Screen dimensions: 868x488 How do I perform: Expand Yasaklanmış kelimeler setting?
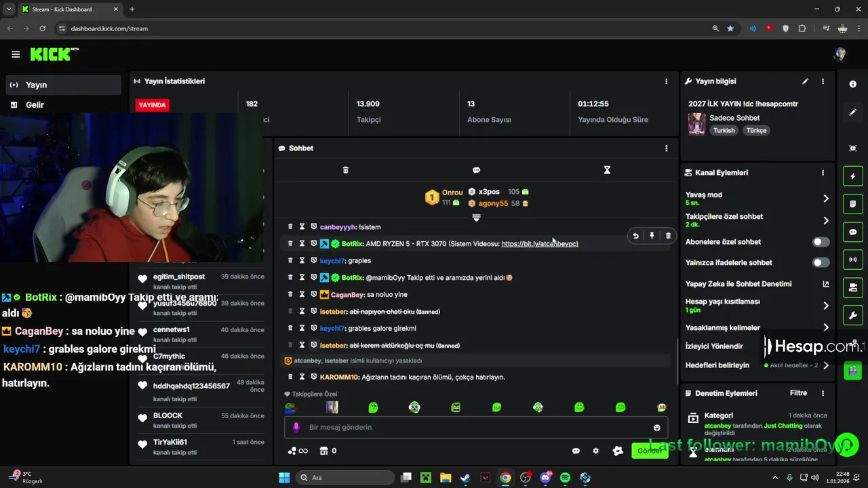coord(825,327)
